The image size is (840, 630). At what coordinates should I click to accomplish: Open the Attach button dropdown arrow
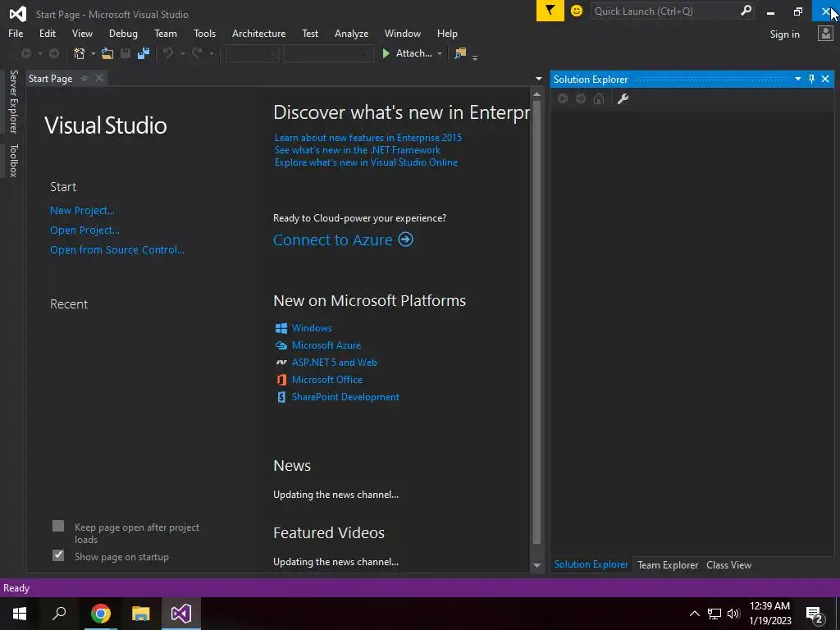[x=440, y=53]
